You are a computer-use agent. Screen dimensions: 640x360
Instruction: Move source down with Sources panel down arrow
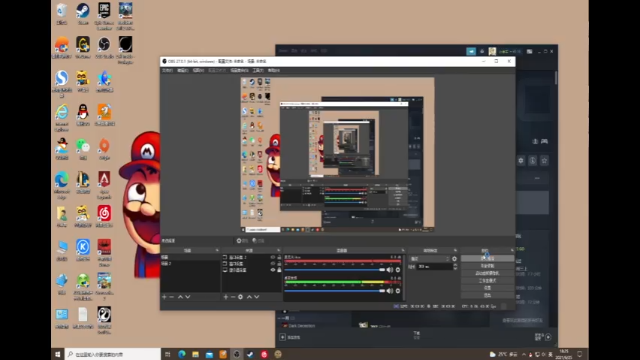[257, 297]
